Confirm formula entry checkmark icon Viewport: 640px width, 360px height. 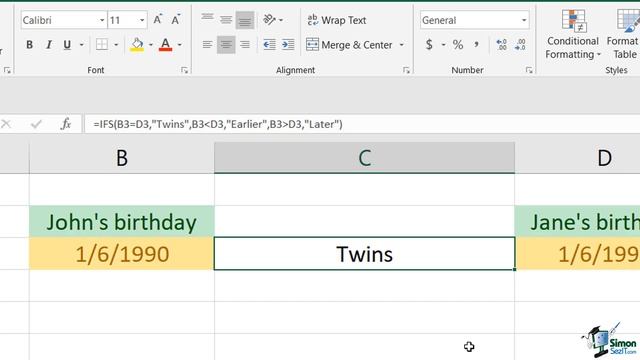[x=36, y=124]
